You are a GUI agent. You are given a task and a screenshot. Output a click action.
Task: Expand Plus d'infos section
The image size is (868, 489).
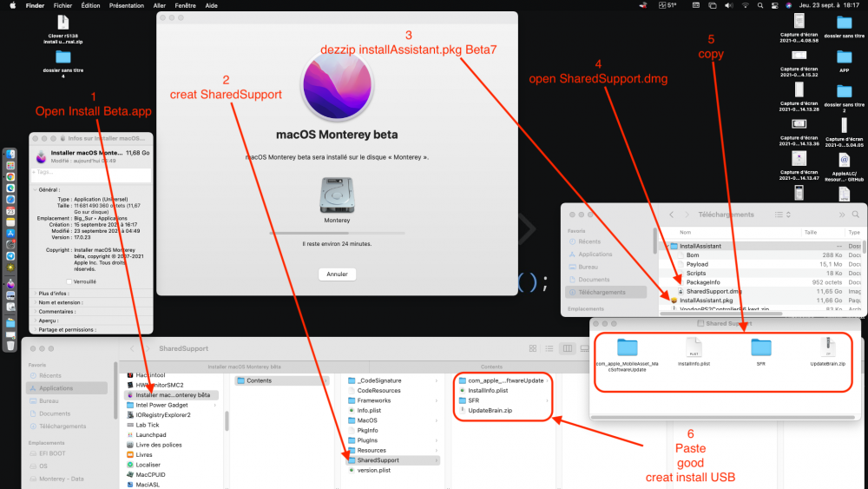point(36,294)
